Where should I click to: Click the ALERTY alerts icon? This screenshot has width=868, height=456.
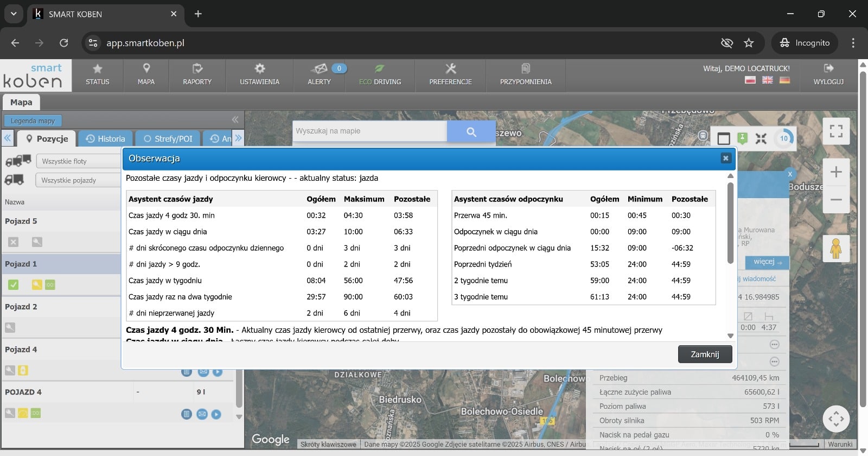click(319, 69)
